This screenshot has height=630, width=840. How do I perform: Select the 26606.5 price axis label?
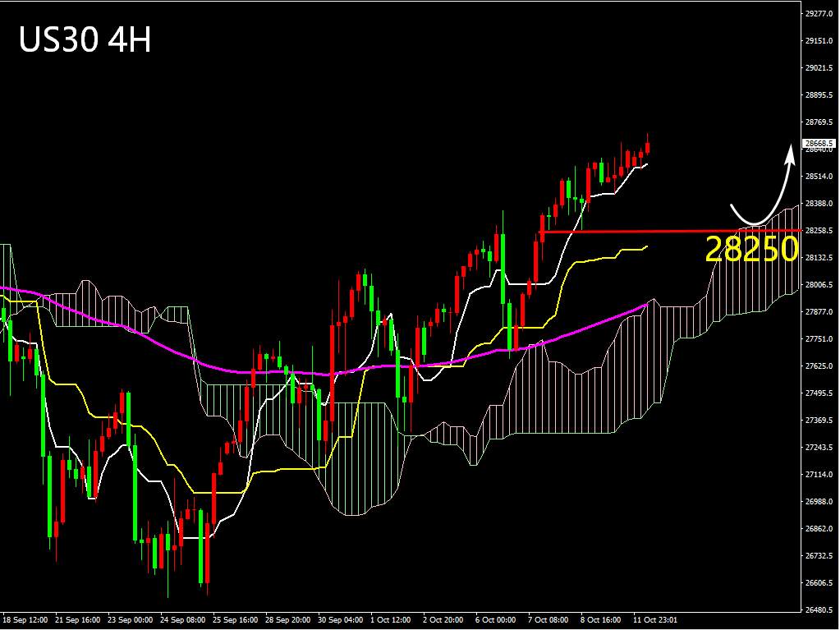[819, 583]
